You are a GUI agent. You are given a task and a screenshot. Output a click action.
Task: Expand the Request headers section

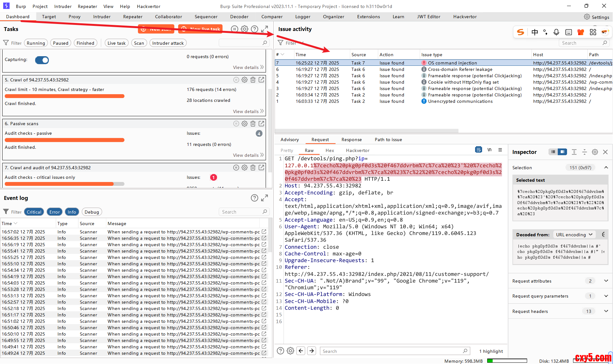tap(606, 311)
